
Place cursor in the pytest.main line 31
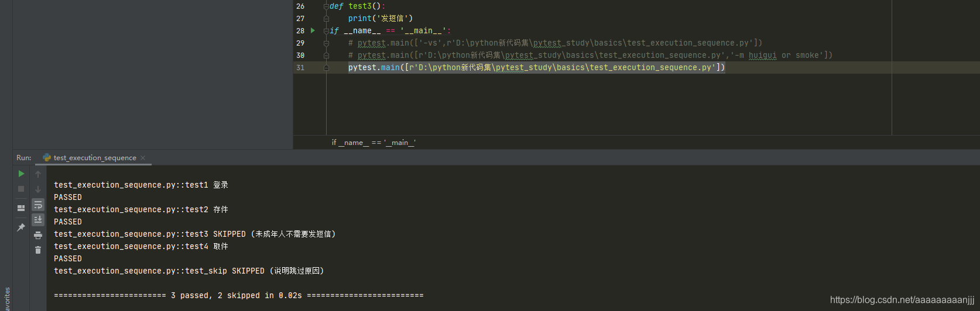pos(536,68)
